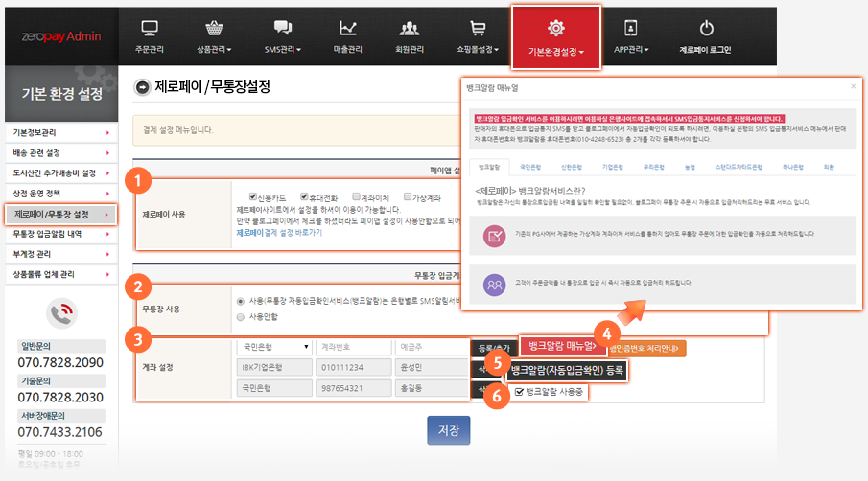Image resolution: width=868 pixels, height=481 pixels.
Task: Click 등록/추가 button
Action: point(494,348)
